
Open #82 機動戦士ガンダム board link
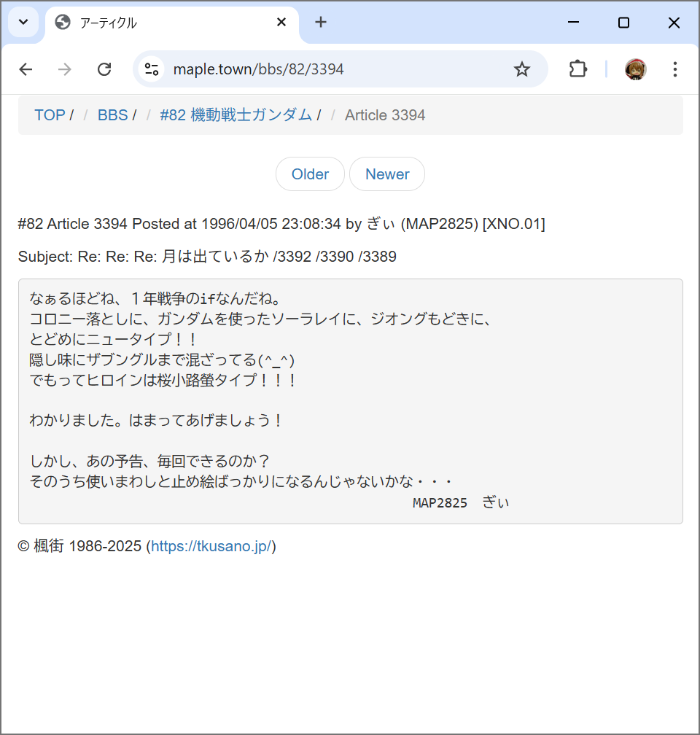coord(236,115)
